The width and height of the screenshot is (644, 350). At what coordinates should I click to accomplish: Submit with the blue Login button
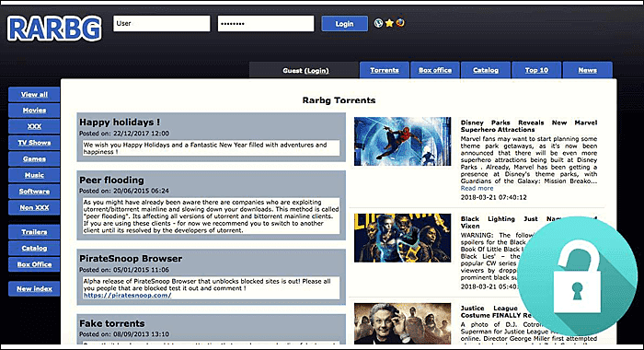[x=344, y=24]
